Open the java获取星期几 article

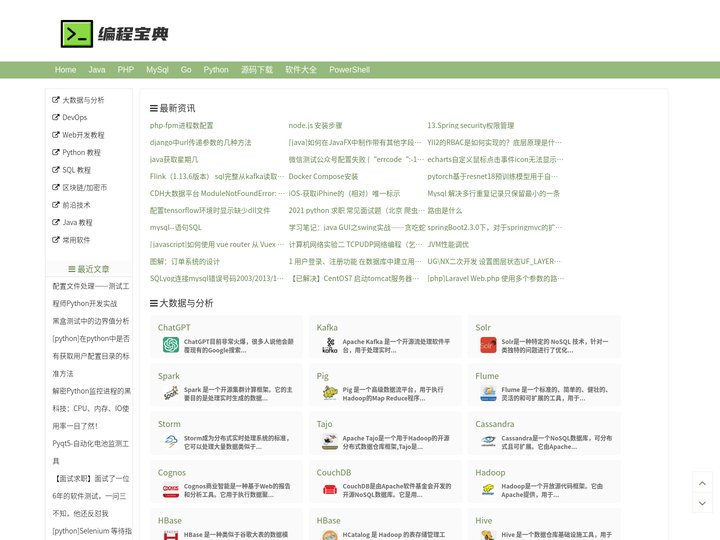[x=174, y=159]
